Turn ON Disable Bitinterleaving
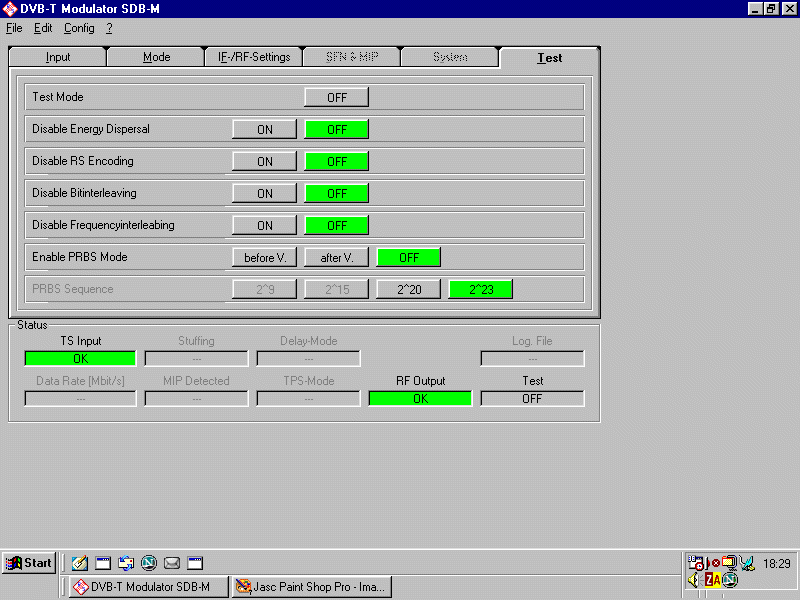Viewport: 800px width, 600px height. click(265, 193)
